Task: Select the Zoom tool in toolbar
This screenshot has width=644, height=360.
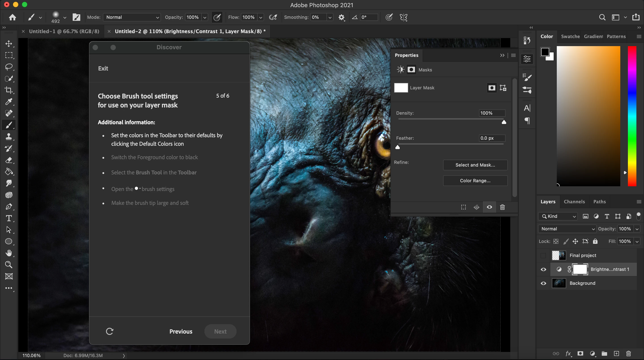Action: 9,265
